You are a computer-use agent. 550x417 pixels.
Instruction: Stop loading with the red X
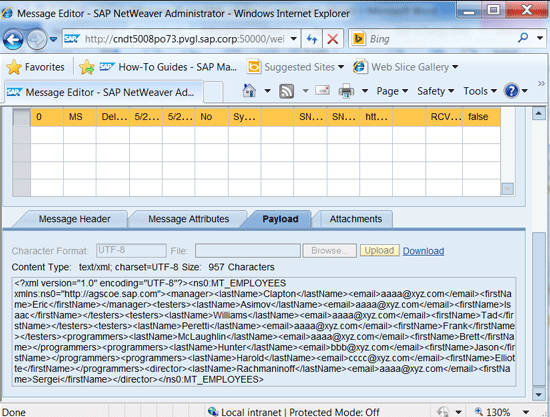[x=333, y=39]
